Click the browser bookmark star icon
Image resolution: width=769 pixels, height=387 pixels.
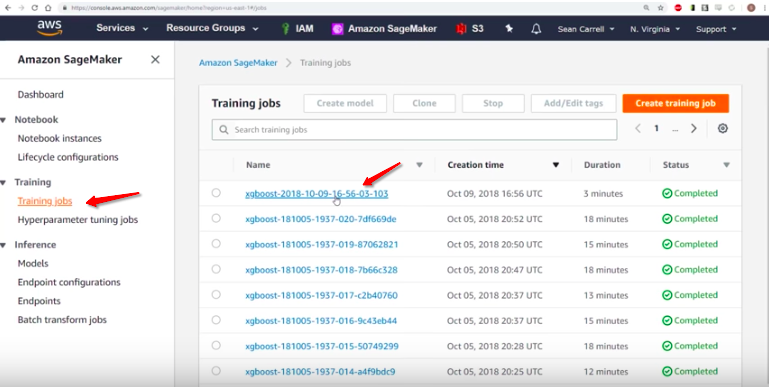[661, 7]
